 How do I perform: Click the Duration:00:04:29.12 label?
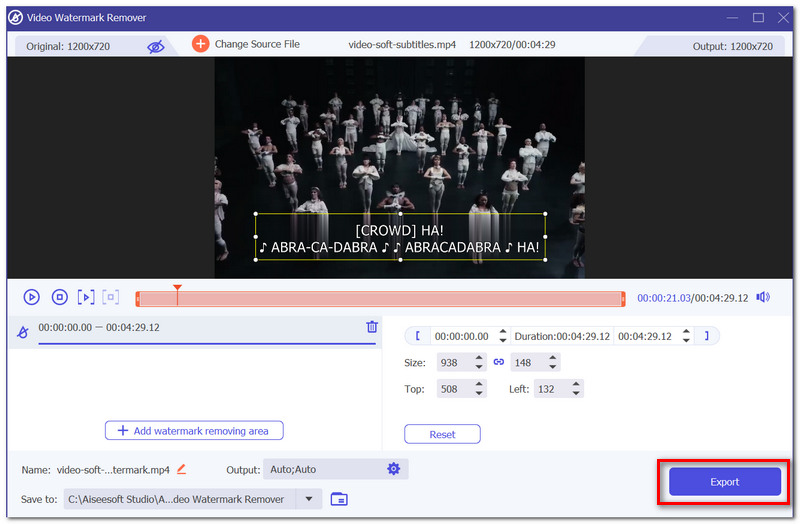[x=562, y=336]
